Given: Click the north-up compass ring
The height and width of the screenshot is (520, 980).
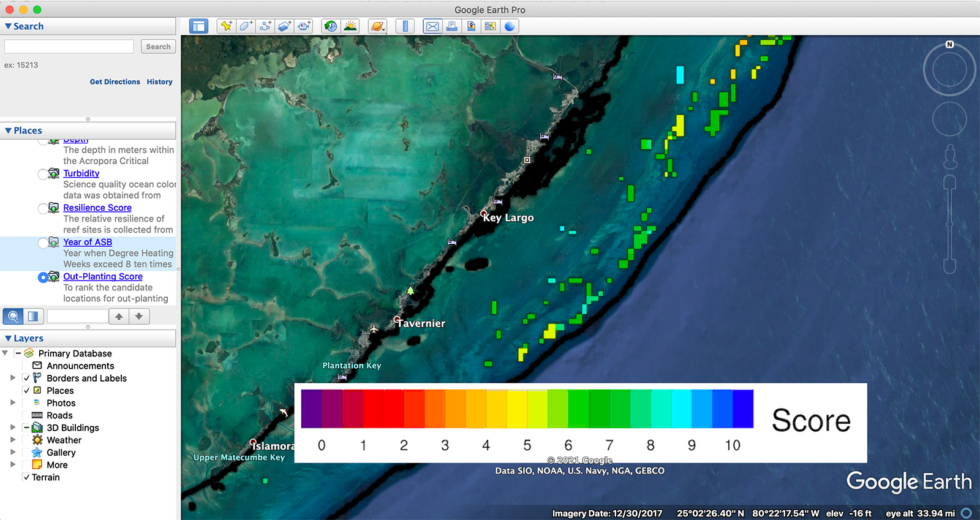Looking at the screenshot, I should 949,70.
